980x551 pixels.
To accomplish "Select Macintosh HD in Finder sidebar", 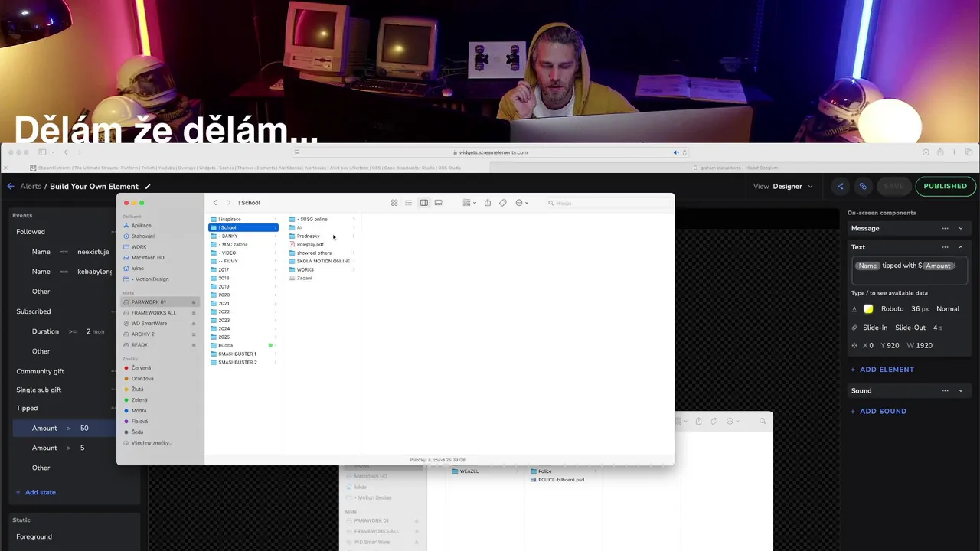I will pyautogui.click(x=147, y=257).
